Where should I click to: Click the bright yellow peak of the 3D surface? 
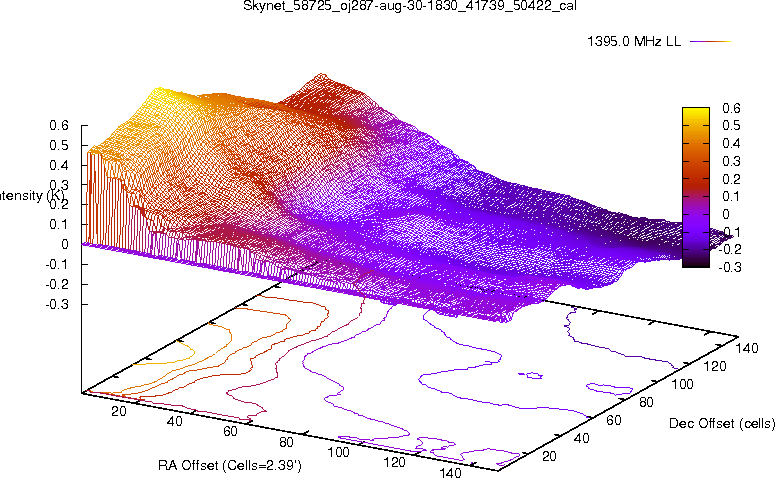(157, 92)
